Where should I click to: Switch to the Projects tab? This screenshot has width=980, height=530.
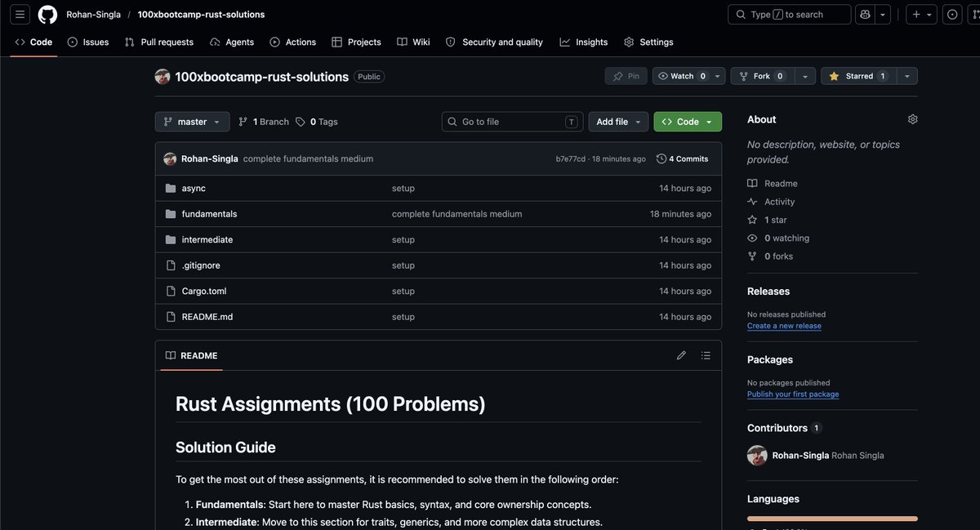[356, 42]
